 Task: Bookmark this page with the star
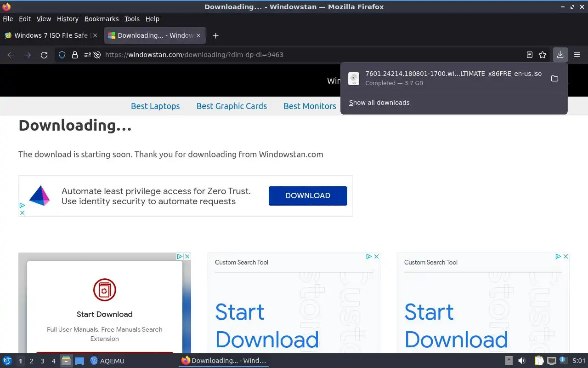pyautogui.click(x=543, y=55)
